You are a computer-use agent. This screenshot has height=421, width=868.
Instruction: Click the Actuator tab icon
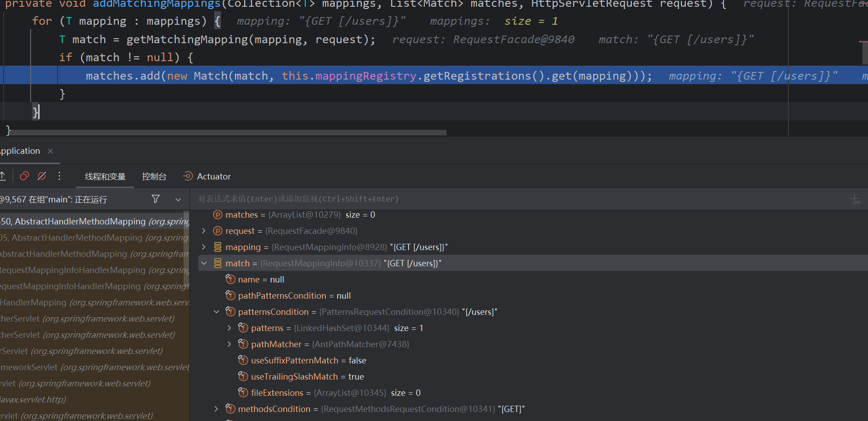188,176
